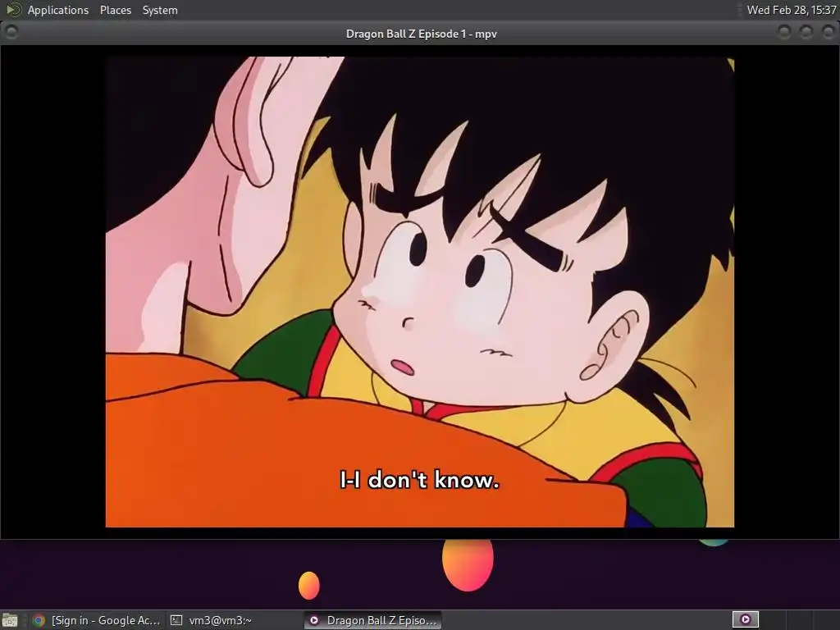Click the mpv title bar 'Dragon Ball Z Episode 1 - mpv'
The image size is (840, 630).
pos(421,34)
